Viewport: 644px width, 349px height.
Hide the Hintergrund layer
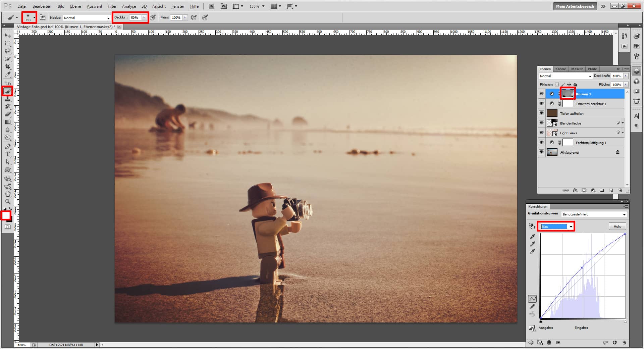[x=541, y=152]
